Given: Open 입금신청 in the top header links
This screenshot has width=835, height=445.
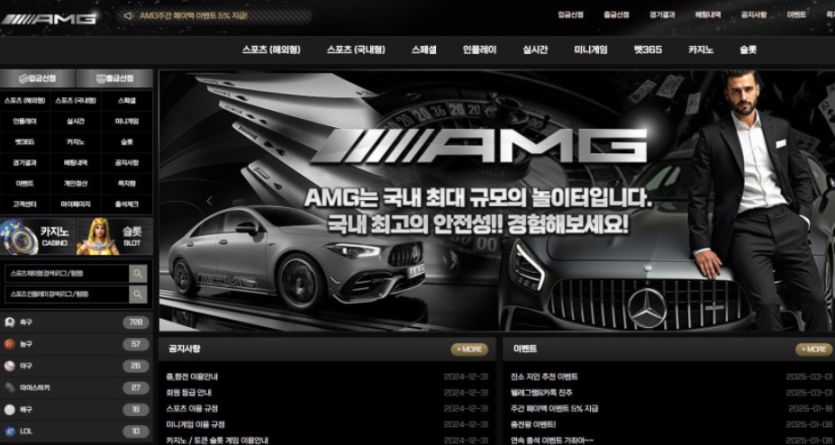Looking at the screenshot, I should tap(570, 15).
